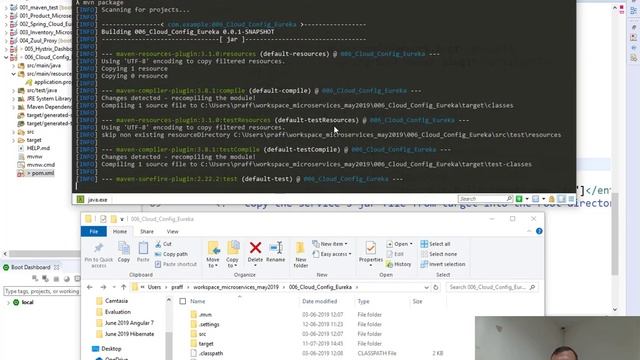The height and width of the screenshot is (360, 640).
Task: Click the Rename icon
Action: tap(276, 247)
